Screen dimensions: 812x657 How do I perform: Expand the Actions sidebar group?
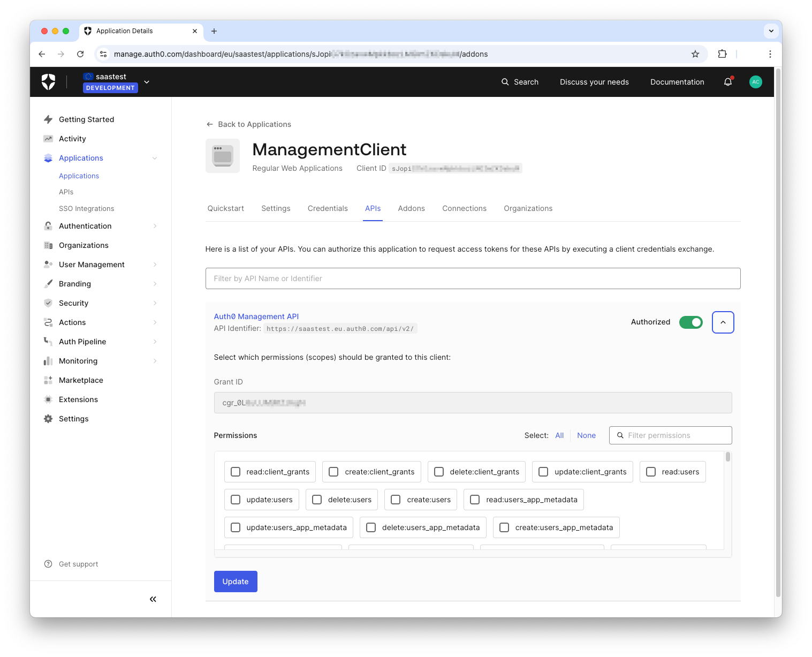click(x=155, y=322)
